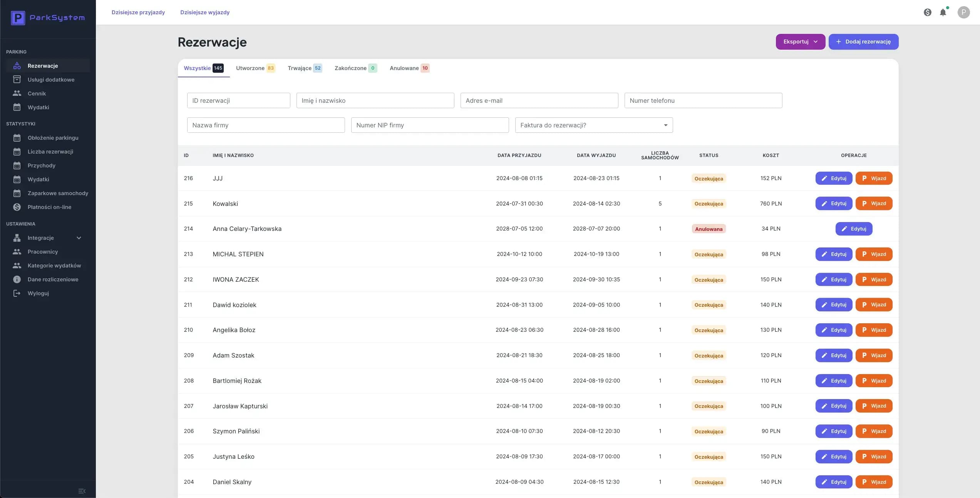Switch to the Anulowane tab
Screen dimensions: 980x498
tap(409, 68)
